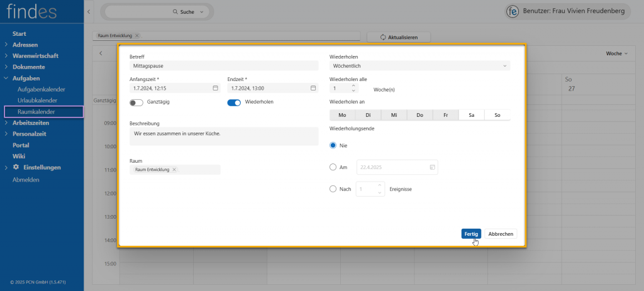644x291 pixels.
Task: Open the Endzeit calendar picker icon
Action: click(313, 89)
